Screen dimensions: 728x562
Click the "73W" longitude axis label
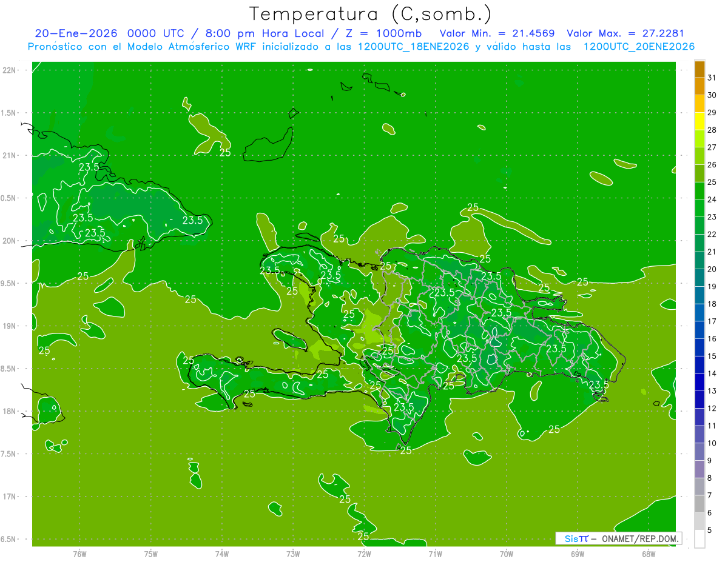pos(293,554)
